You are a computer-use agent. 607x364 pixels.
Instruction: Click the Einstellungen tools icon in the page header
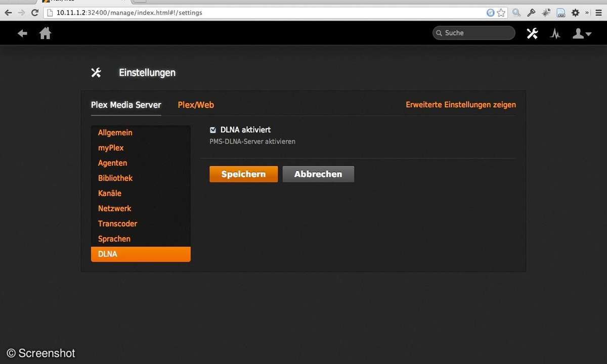[x=96, y=73]
